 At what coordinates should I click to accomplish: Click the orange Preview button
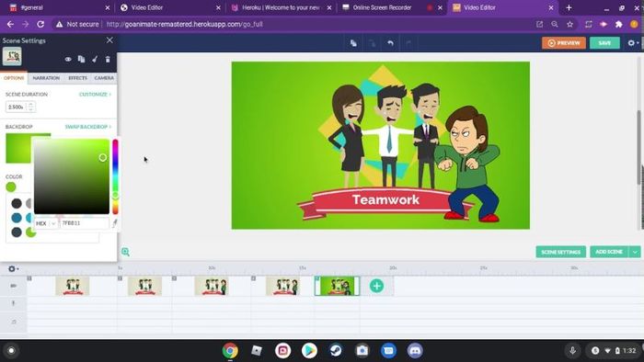tap(563, 42)
